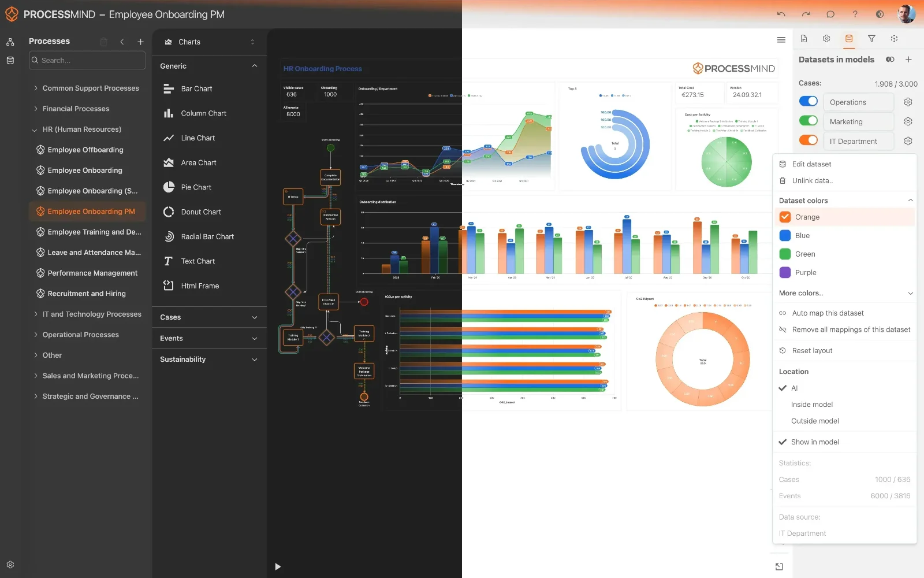The width and height of the screenshot is (924, 578).
Task: Pick the Green color swatch
Action: click(785, 254)
